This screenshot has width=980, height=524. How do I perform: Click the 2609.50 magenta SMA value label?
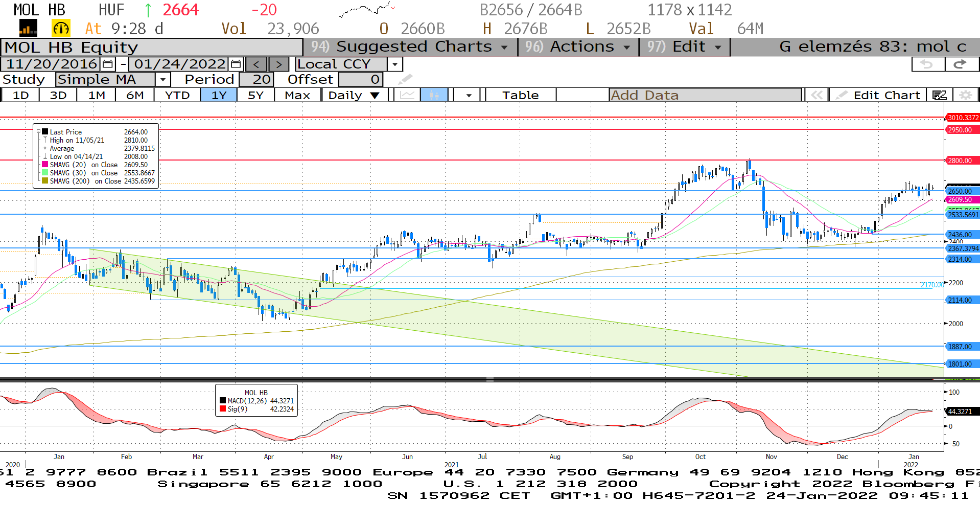pyautogui.click(x=963, y=200)
